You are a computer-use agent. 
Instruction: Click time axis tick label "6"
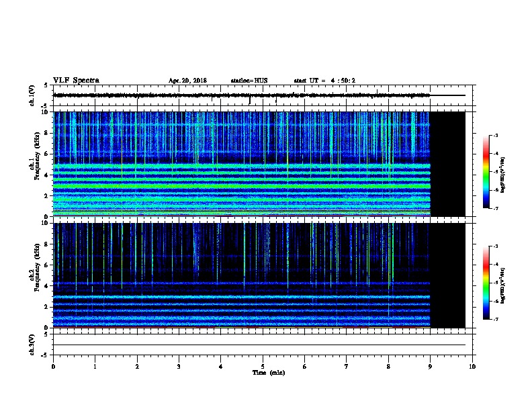[x=304, y=366]
